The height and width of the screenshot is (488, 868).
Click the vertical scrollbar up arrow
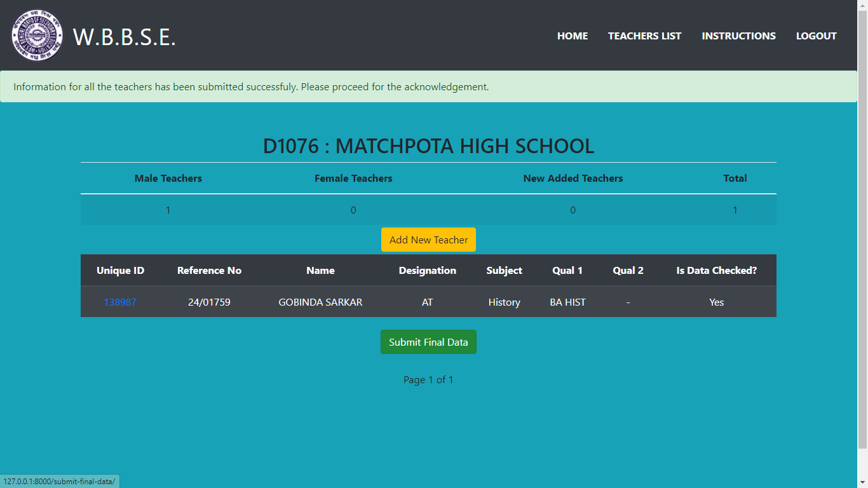point(862,5)
